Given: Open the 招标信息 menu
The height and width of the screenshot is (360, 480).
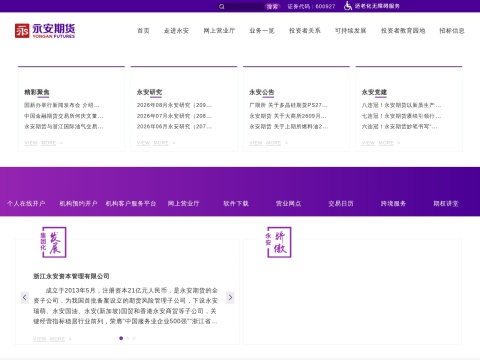Looking at the screenshot, I should pos(452,31).
